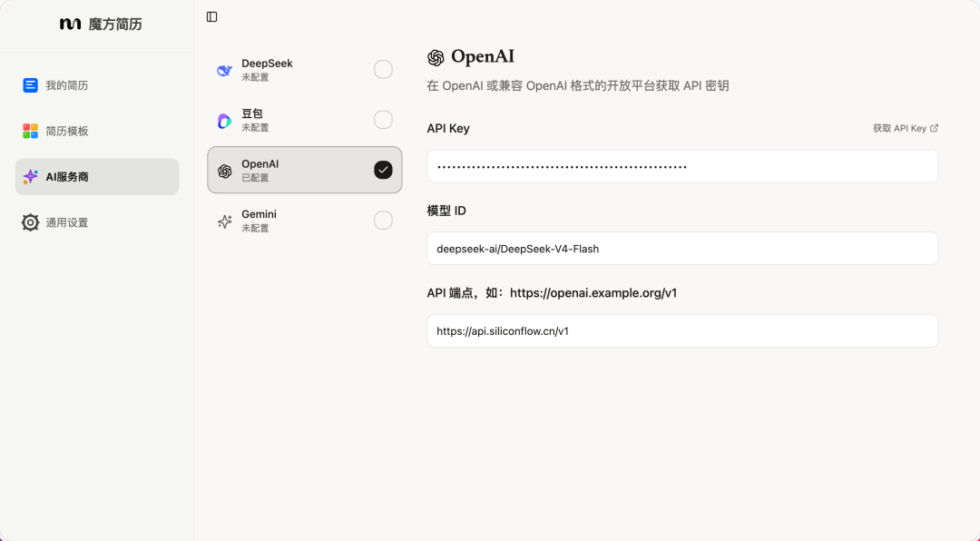
Task: Click the 魔方简历 logo
Action: tap(101, 24)
